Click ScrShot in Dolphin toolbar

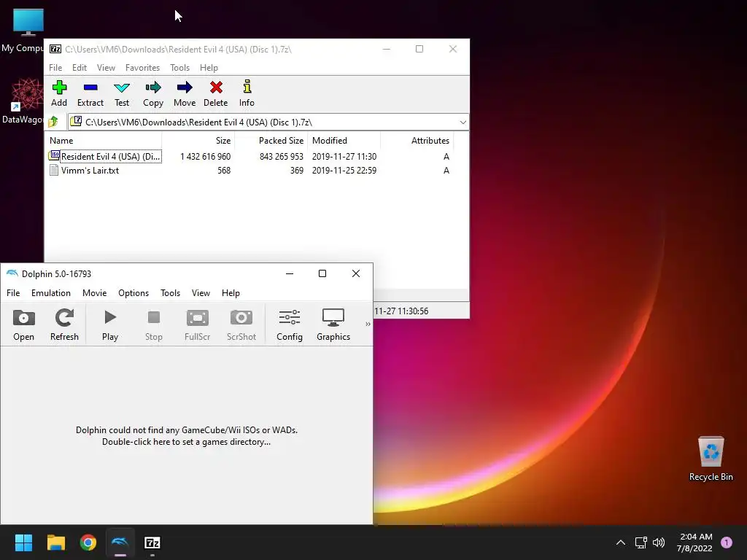(241, 324)
